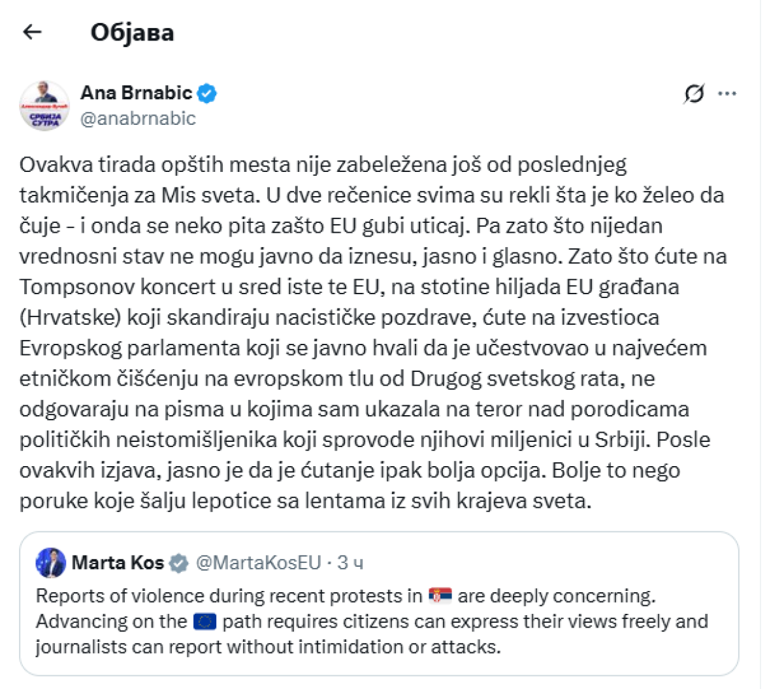Screen dimensions: 784x689
Task: Click the 'Објава' page heading
Action: coord(132,32)
